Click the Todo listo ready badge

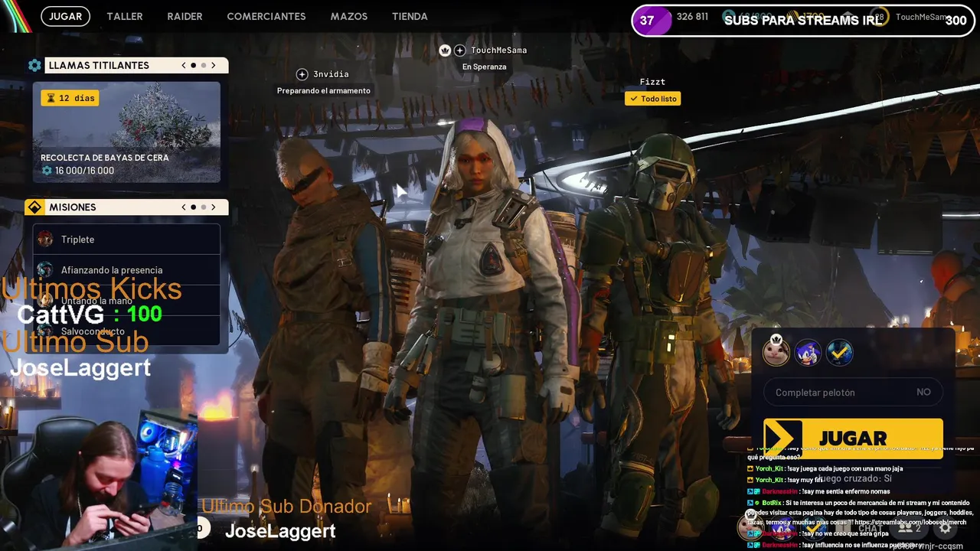click(x=652, y=99)
